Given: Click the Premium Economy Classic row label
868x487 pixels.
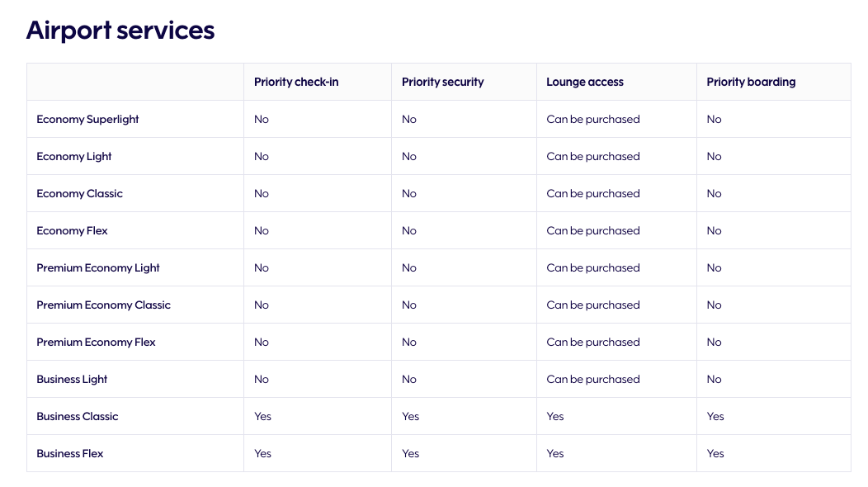Looking at the screenshot, I should (103, 305).
